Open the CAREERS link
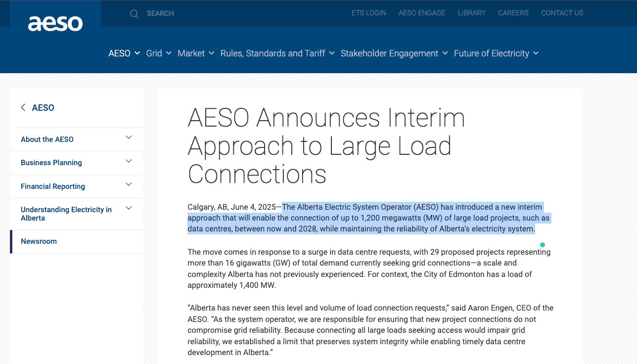The width and height of the screenshot is (637, 364). (x=513, y=13)
